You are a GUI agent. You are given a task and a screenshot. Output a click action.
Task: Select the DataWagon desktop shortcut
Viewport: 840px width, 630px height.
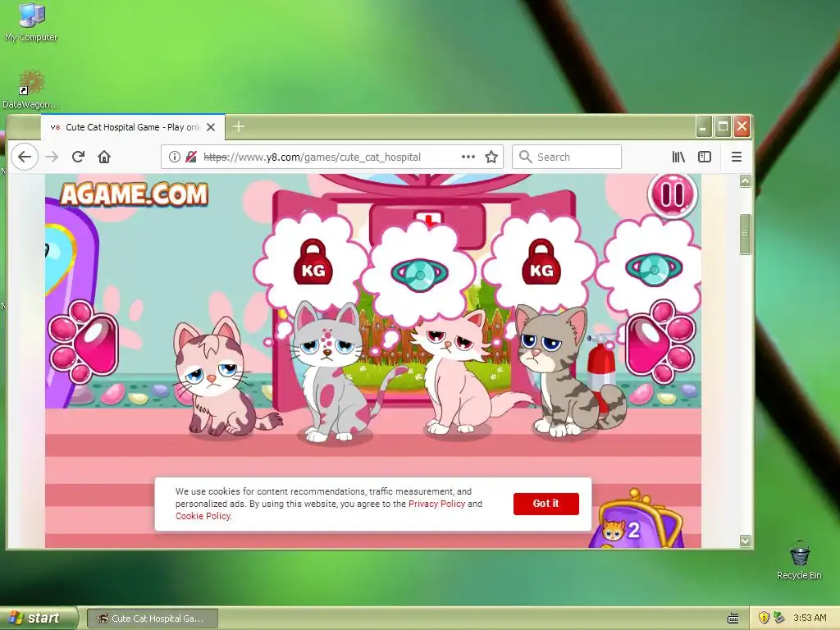click(x=31, y=89)
